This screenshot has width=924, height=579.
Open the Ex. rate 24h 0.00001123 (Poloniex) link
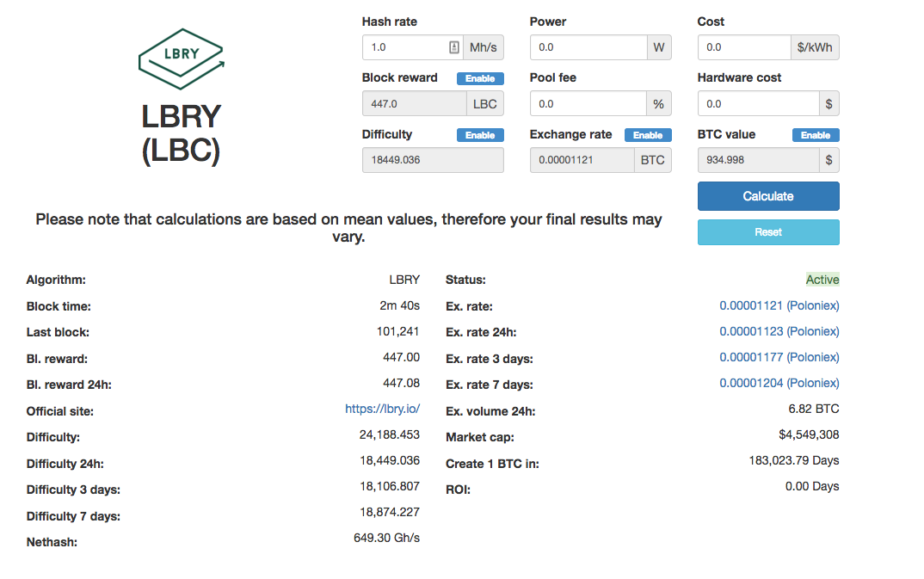pyautogui.click(x=779, y=331)
